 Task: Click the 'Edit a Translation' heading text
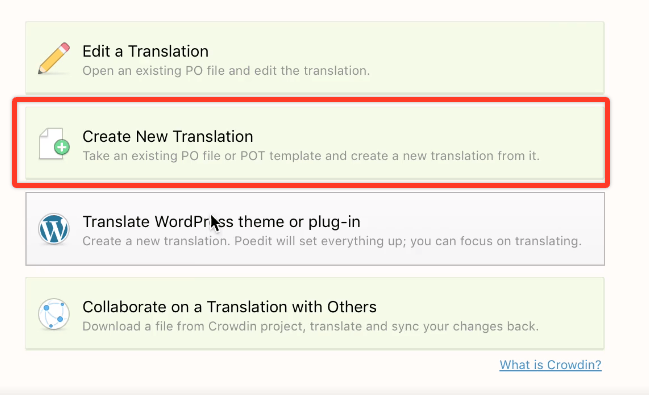coord(145,51)
